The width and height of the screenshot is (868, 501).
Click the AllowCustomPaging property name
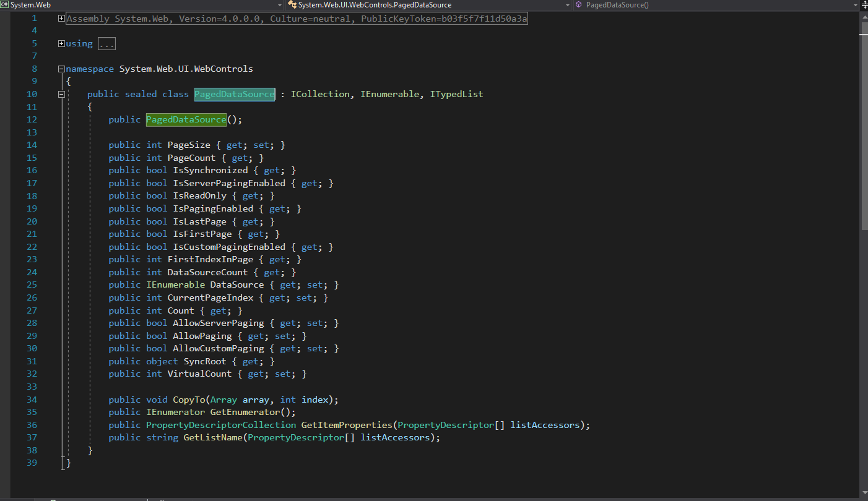pyautogui.click(x=219, y=348)
